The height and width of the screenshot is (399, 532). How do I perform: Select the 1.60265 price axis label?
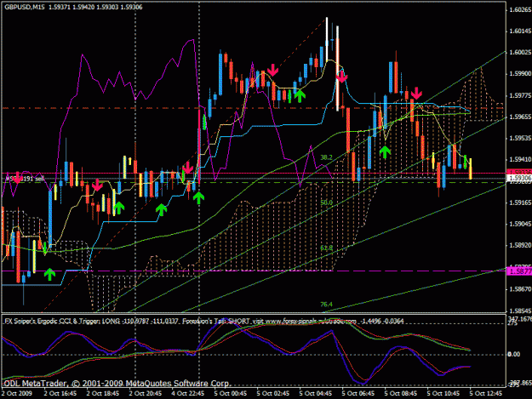[x=520, y=10]
